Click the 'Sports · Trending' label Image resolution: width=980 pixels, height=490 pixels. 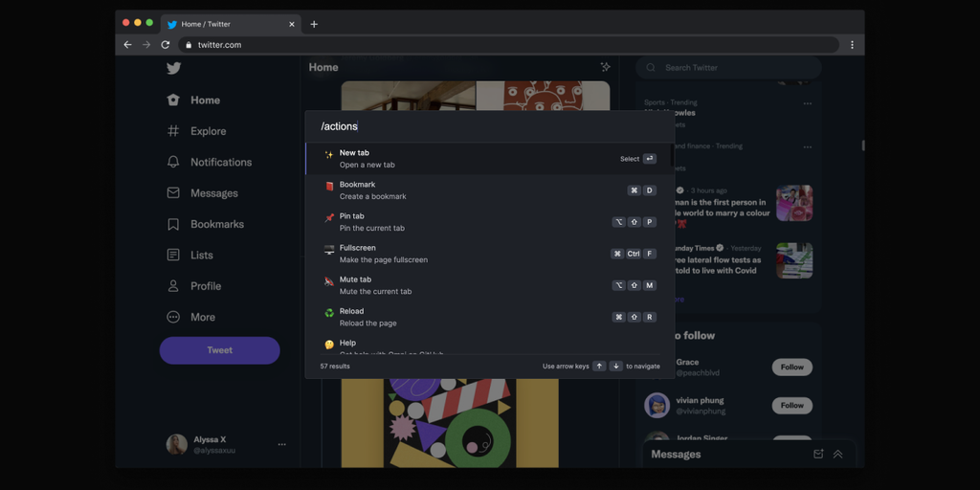pos(671,102)
